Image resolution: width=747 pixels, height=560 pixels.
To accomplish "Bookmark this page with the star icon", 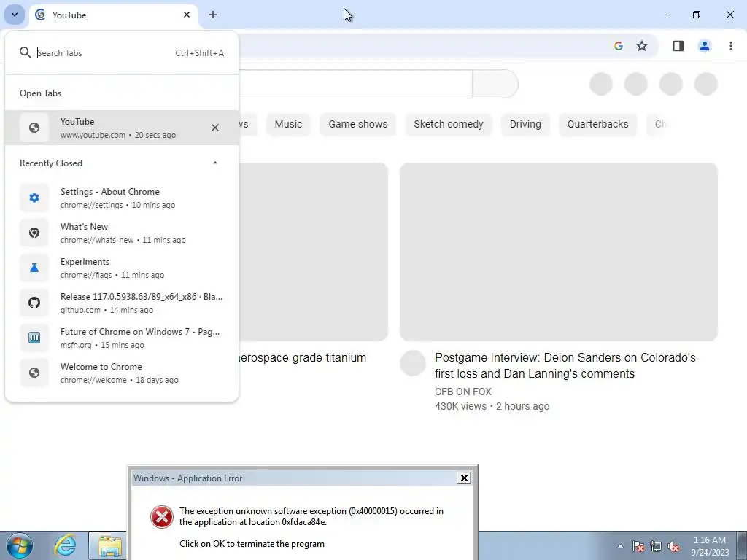I will [x=642, y=46].
